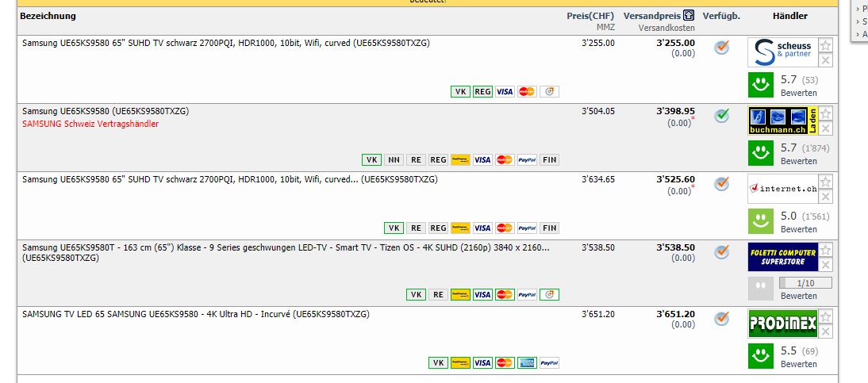Click PostFinance icon in buchmann.ch row
Image resolution: width=868 pixels, height=383 pixels.
tap(460, 160)
